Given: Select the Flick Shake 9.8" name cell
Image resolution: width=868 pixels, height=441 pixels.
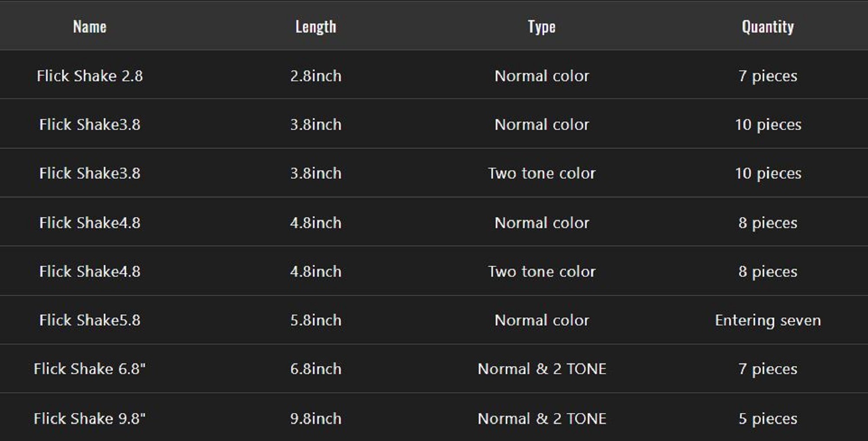Looking at the screenshot, I should [x=90, y=418].
